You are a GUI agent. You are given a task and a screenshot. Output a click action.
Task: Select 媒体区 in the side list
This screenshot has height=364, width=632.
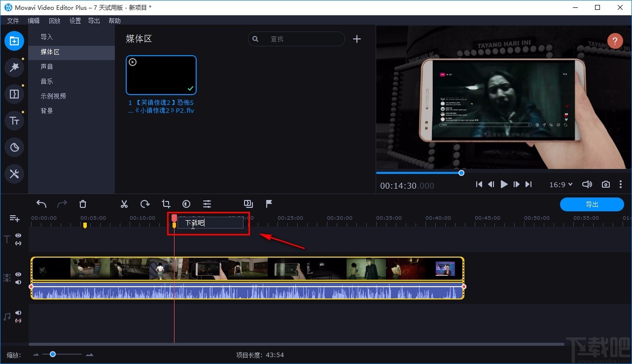[x=71, y=52]
